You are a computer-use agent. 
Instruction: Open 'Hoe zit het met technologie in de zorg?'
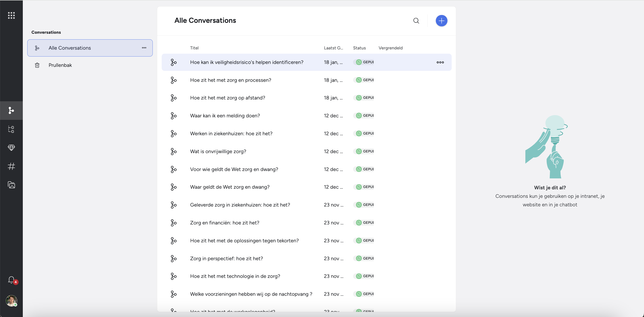click(235, 276)
